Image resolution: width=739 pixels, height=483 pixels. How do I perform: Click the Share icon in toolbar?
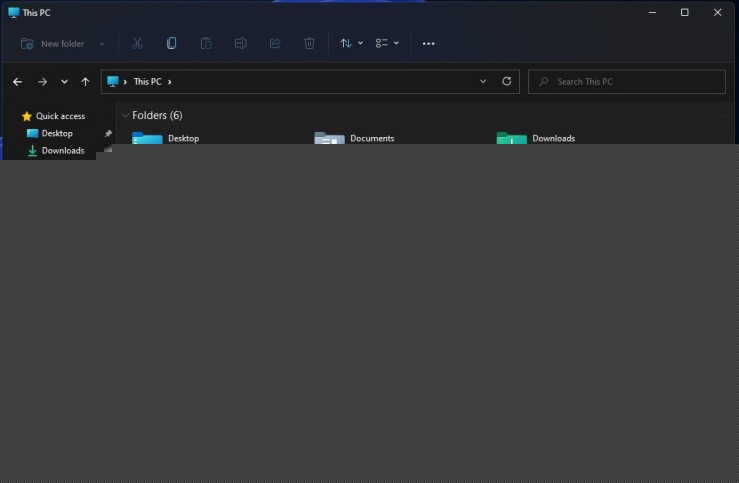click(x=275, y=44)
